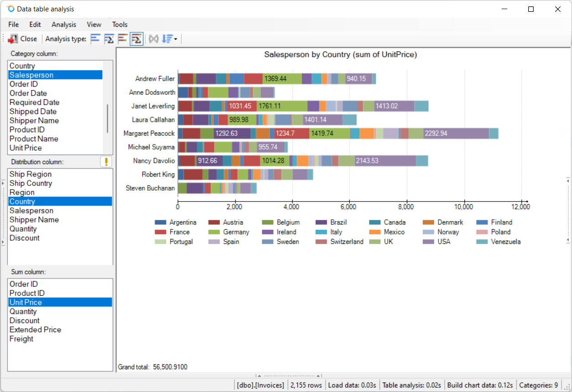Viewport: 572px width, 392px height.
Task: Collapse the left panel using top splitter arrow
Action: (3, 183)
